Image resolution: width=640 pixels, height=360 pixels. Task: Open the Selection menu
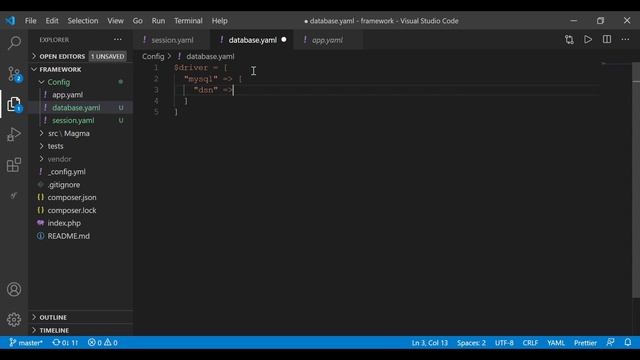[83, 20]
